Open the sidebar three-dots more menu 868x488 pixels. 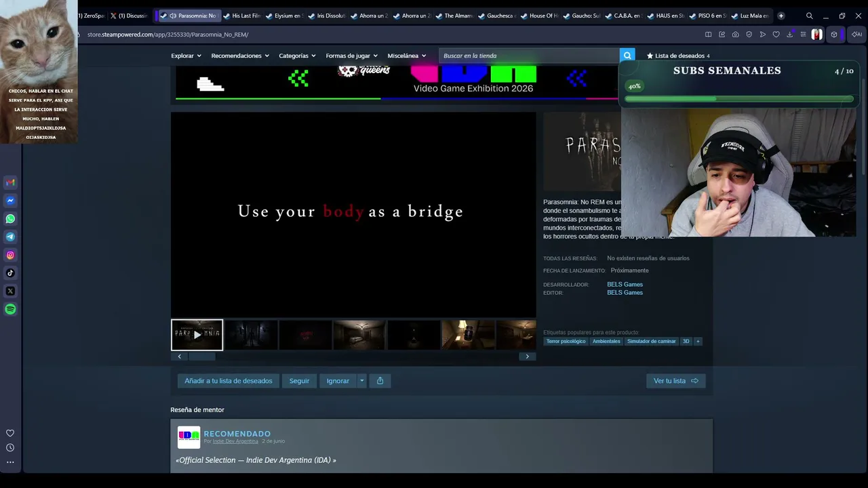(x=10, y=462)
